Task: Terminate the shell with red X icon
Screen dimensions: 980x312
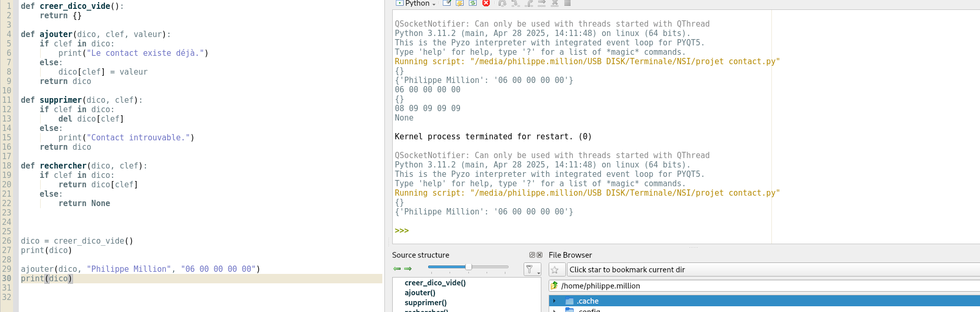Action: coord(486,3)
